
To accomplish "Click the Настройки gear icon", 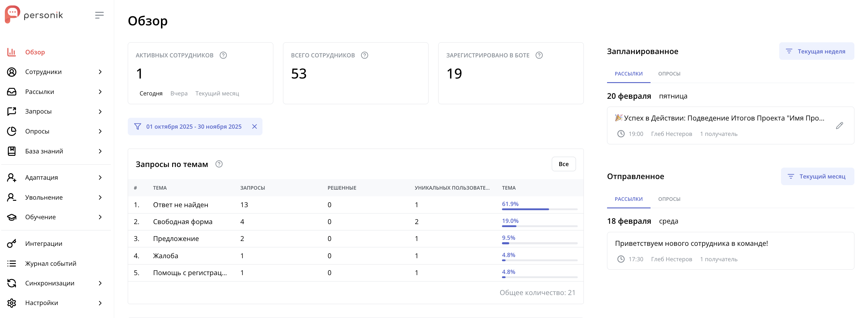I will click(12, 303).
